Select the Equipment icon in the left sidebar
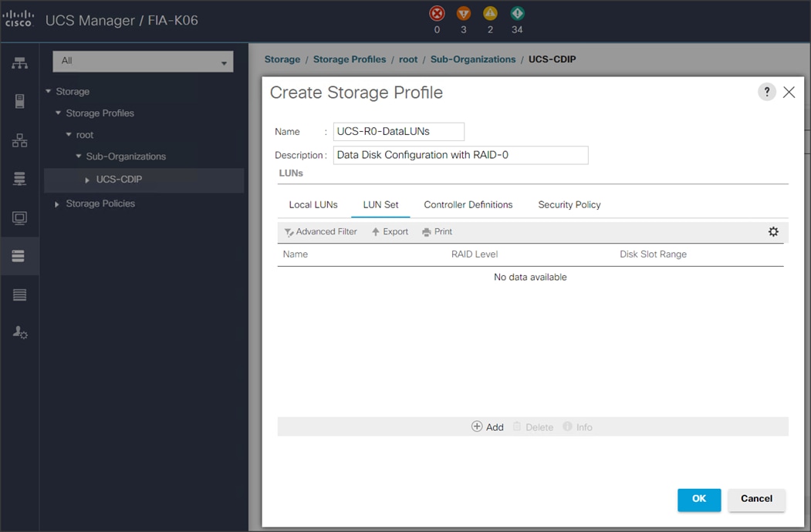This screenshot has height=532, width=811. (19, 62)
